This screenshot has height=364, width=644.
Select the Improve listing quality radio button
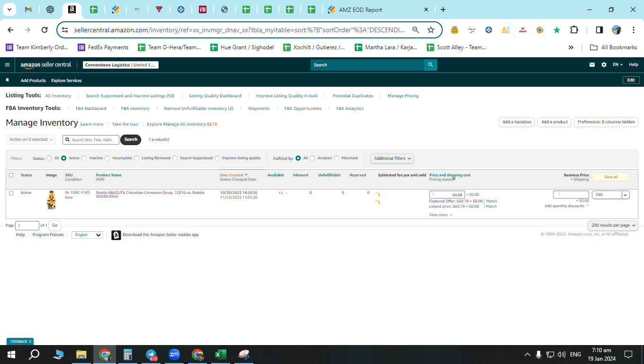(217, 158)
